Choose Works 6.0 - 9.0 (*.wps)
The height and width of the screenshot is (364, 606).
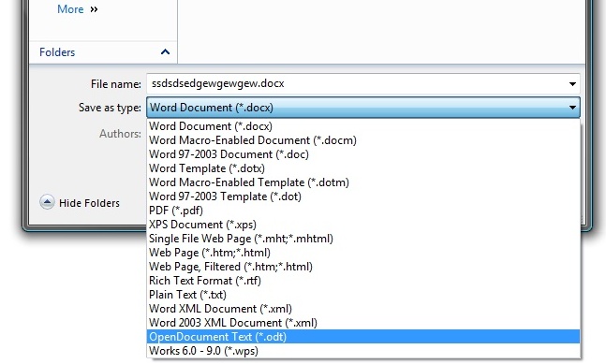pyautogui.click(x=363, y=351)
